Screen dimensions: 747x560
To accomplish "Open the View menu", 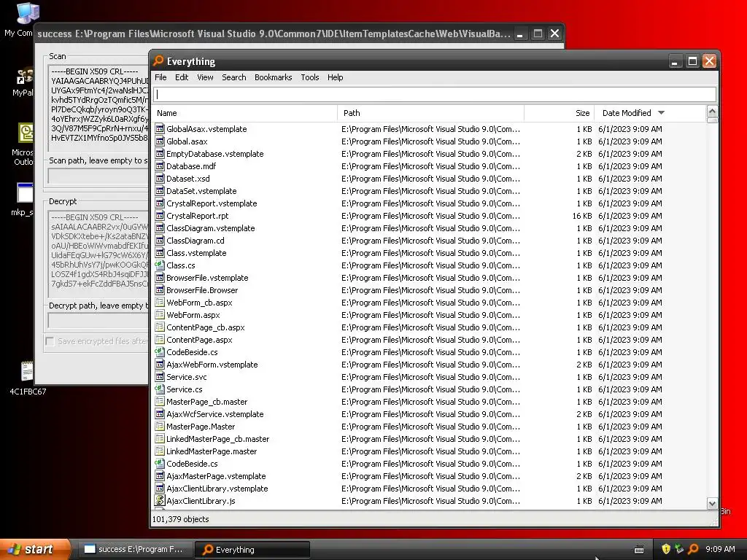I will (205, 77).
